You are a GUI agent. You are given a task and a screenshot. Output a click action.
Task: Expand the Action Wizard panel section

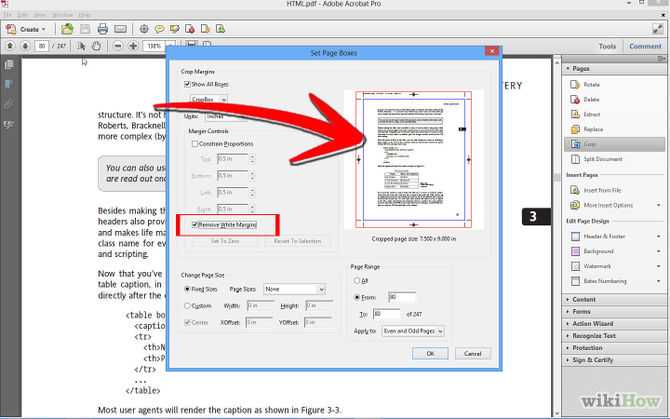[568, 324]
